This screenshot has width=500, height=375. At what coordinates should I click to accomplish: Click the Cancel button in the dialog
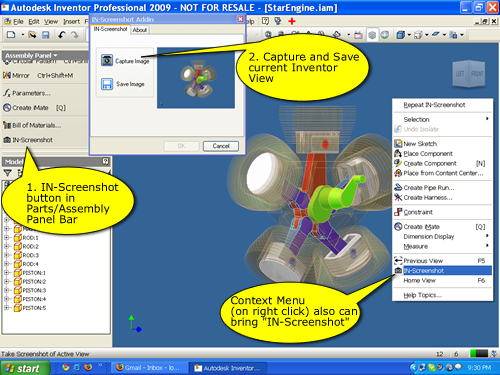click(221, 146)
